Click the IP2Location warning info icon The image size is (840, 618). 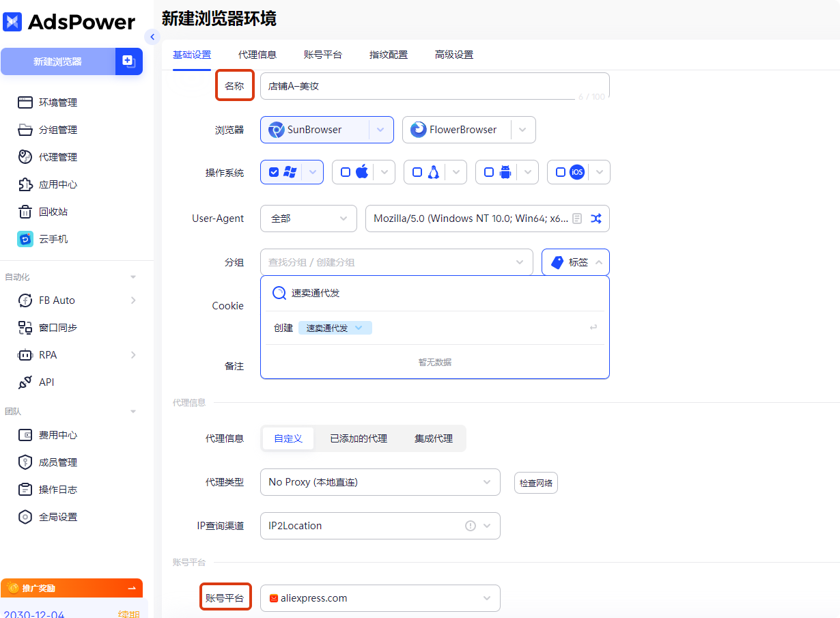click(471, 526)
